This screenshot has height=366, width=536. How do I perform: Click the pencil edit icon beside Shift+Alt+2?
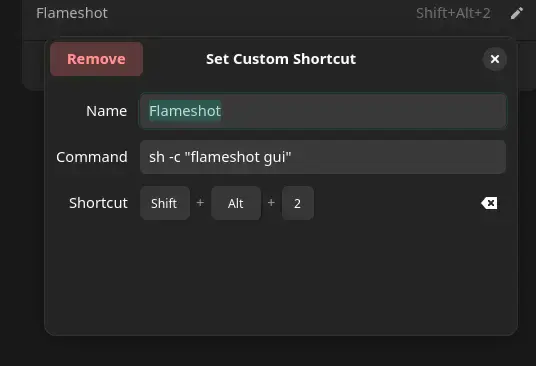click(517, 13)
